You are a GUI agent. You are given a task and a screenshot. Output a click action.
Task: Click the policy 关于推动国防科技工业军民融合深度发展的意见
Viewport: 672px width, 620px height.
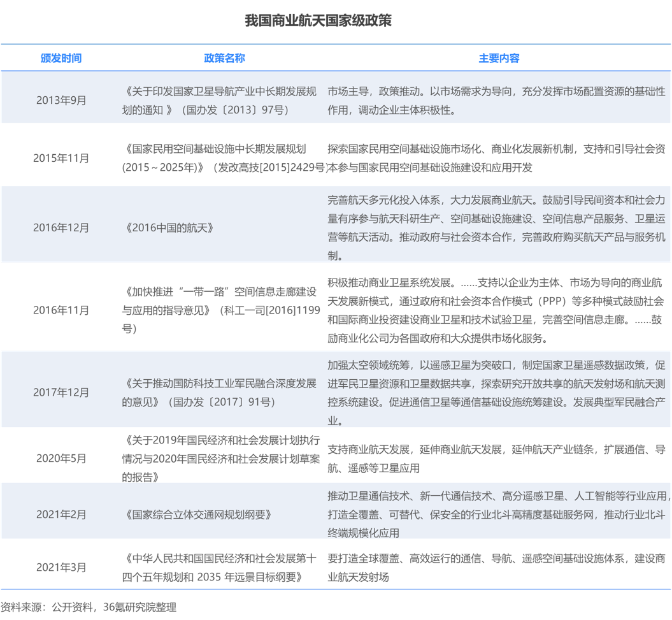click(x=219, y=393)
